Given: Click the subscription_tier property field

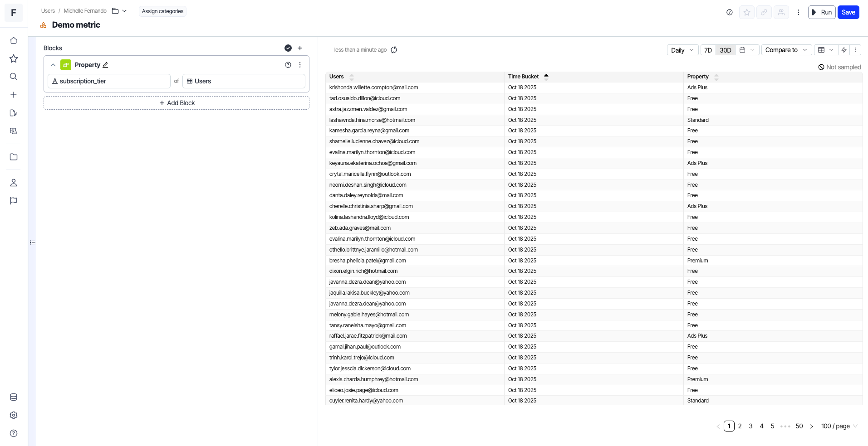Looking at the screenshot, I should click(x=109, y=81).
